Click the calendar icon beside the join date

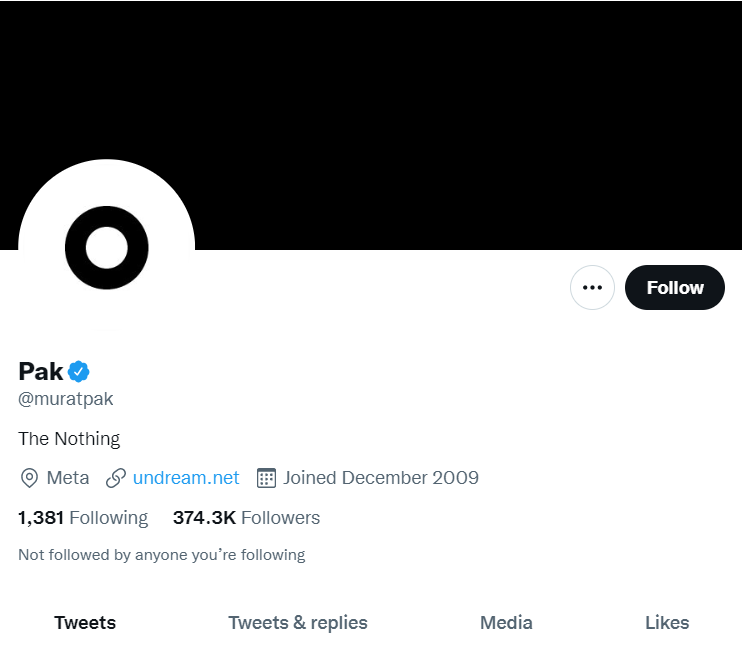click(x=266, y=478)
